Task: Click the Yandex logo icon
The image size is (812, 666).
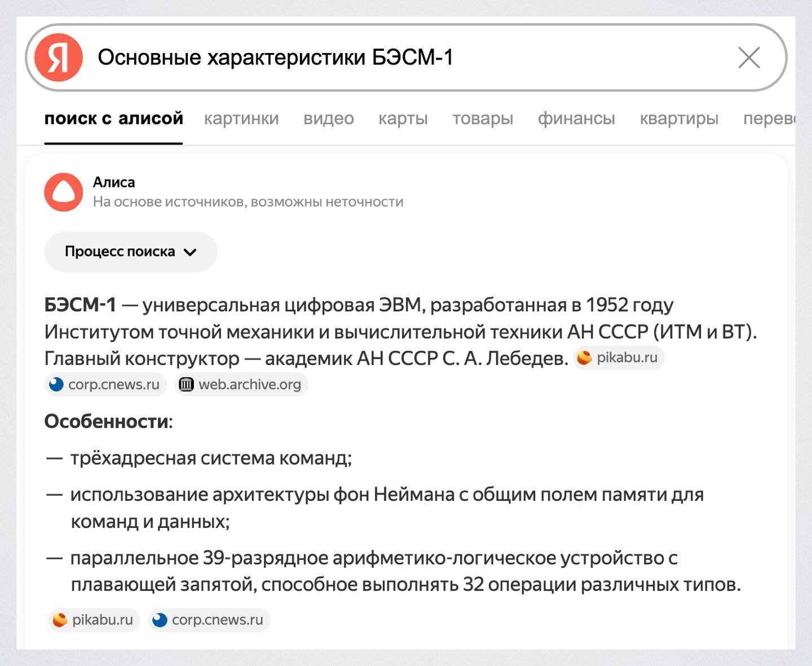Action: 59,58
